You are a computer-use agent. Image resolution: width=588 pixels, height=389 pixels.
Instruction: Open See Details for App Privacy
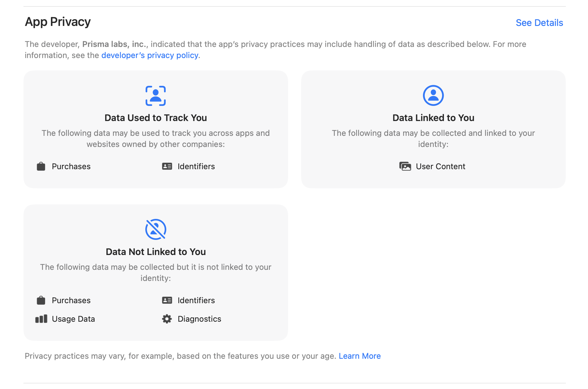coord(539,23)
